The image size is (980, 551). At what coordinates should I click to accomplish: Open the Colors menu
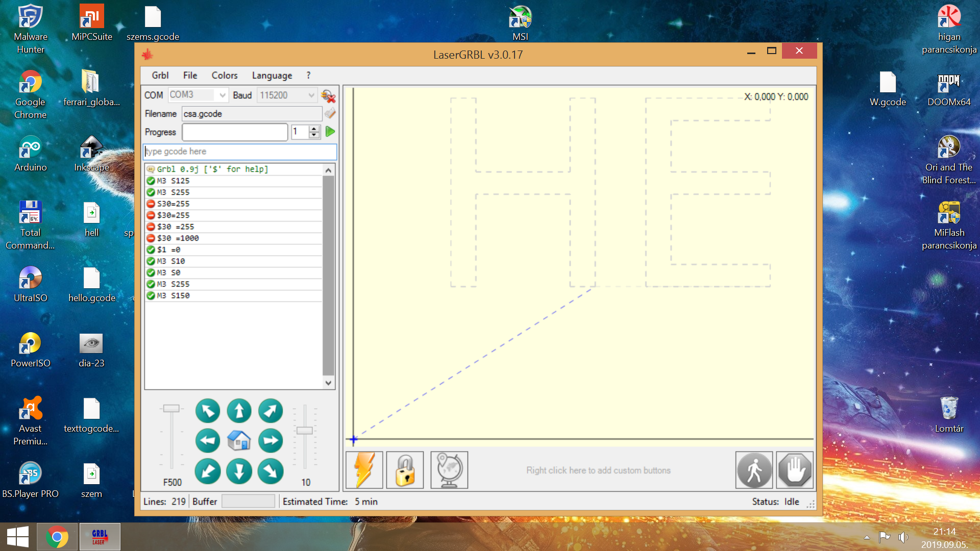click(225, 76)
